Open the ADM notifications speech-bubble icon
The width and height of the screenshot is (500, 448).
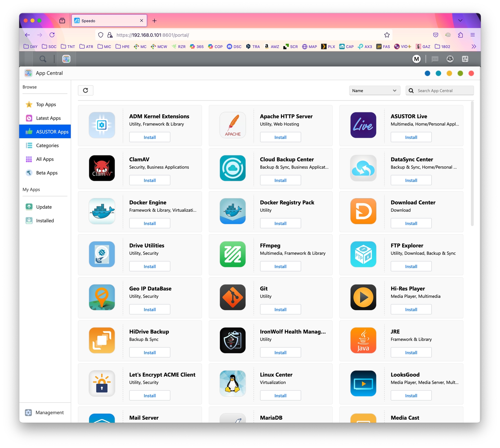(435, 59)
